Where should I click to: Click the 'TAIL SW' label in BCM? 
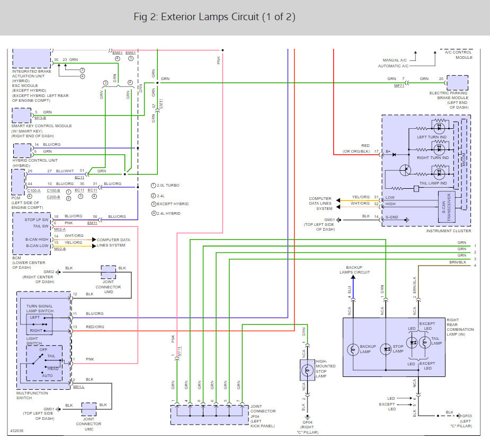point(41,226)
